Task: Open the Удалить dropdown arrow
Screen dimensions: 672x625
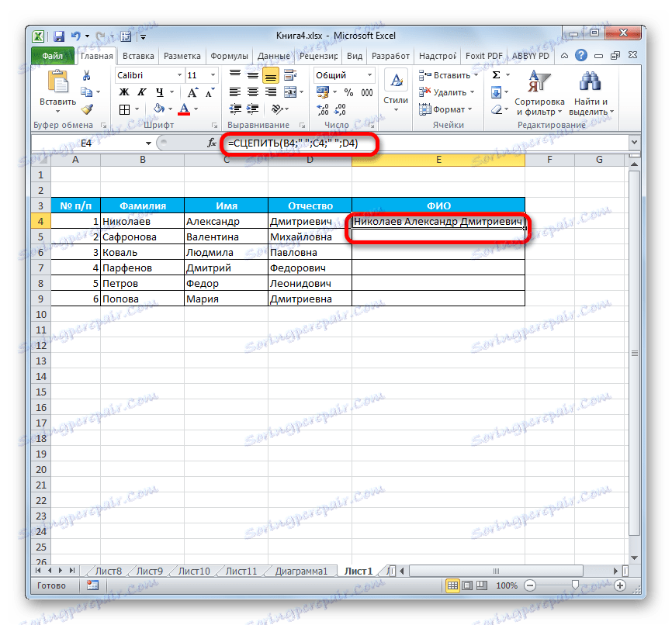Action: click(473, 92)
